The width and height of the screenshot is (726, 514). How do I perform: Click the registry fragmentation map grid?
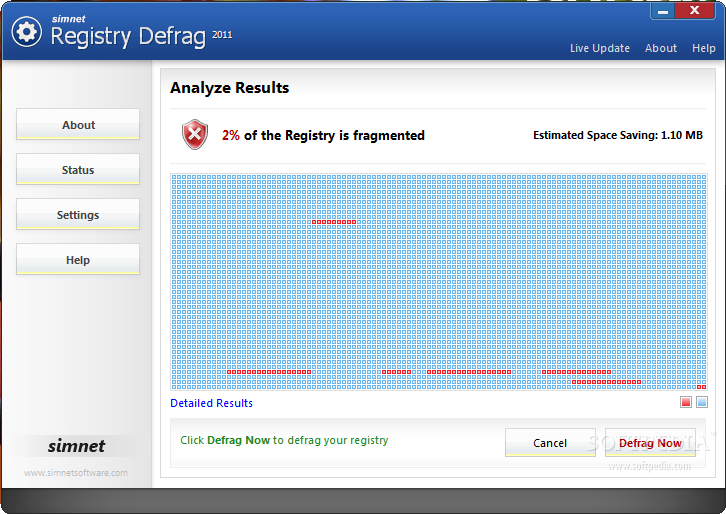coord(438,282)
